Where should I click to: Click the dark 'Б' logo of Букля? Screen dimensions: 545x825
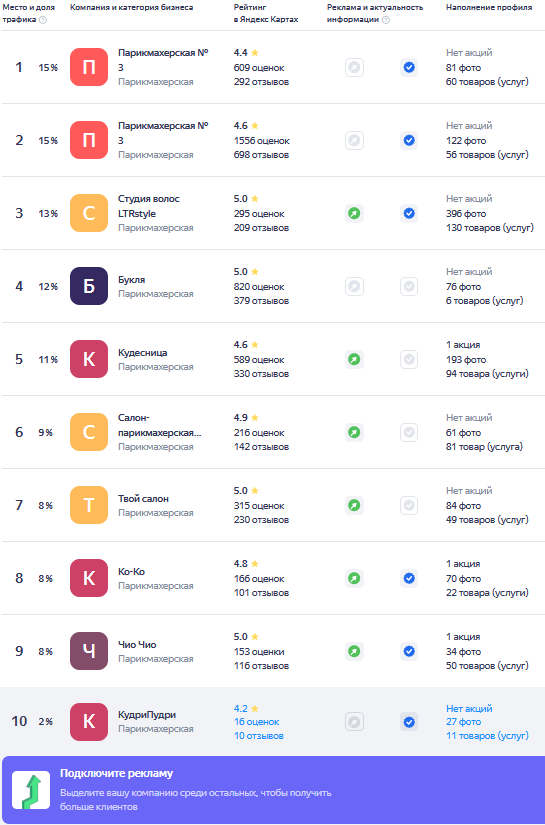click(89, 286)
